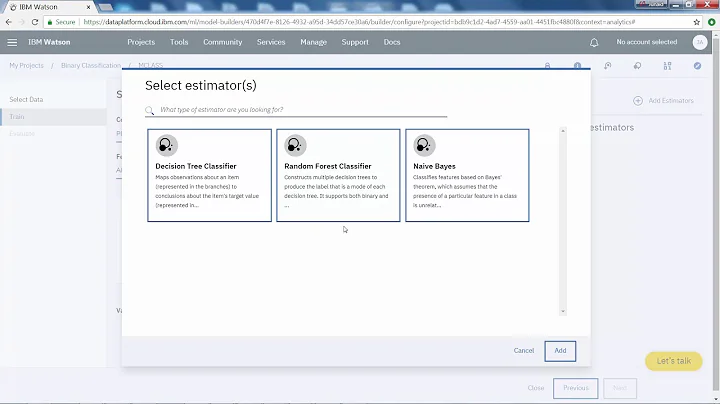This screenshot has width=720, height=404.
Task: Click the Select estimator(s) heading
Action: pyautogui.click(x=201, y=86)
